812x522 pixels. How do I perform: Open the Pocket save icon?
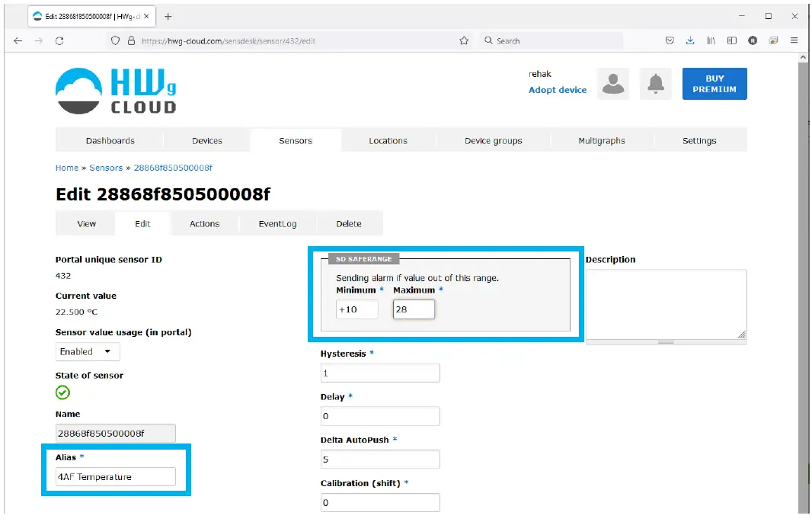click(x=670, y=40)
